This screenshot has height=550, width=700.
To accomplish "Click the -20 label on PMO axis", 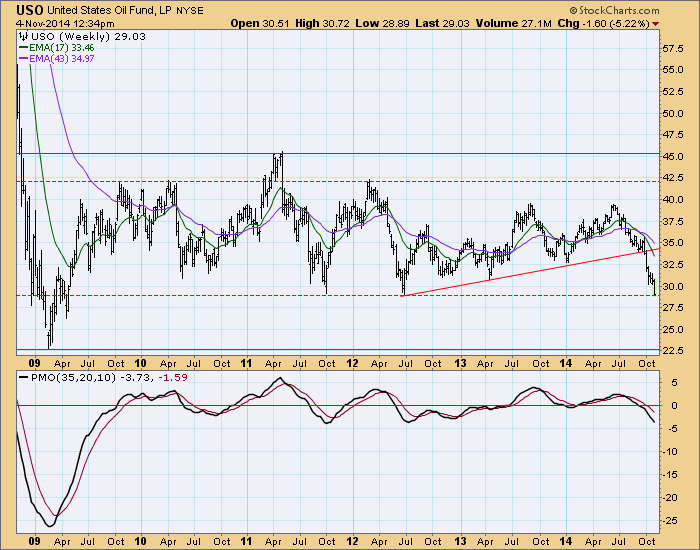I will [x=670, y=498].
